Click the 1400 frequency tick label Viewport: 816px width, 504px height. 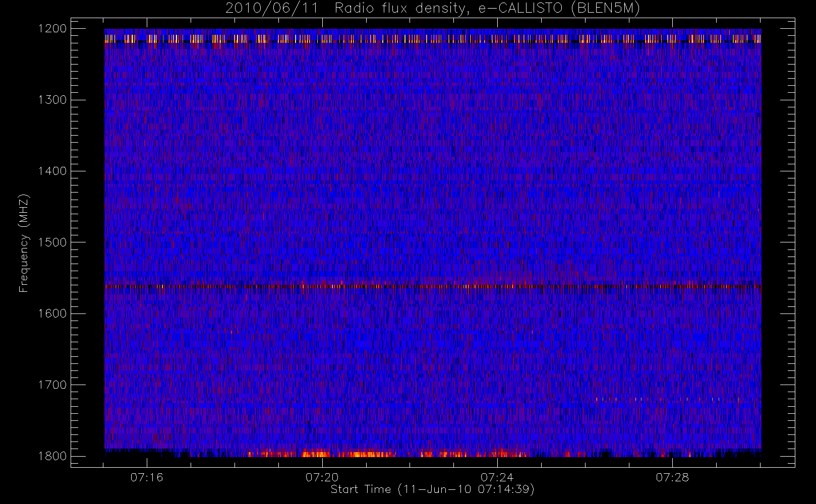click(52, 171)
